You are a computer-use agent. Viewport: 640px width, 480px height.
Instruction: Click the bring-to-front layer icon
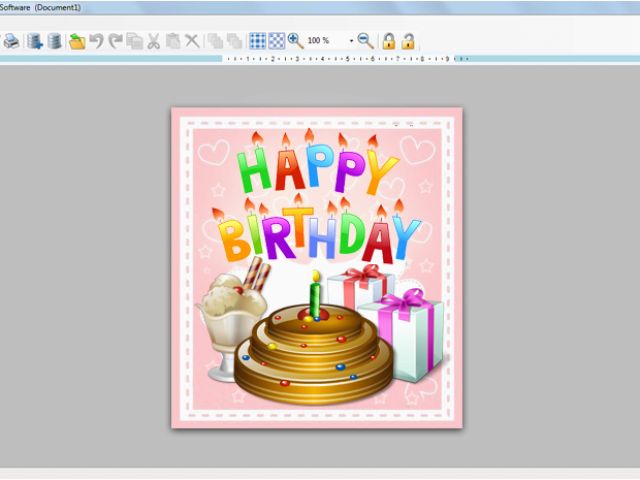point(215,41)
